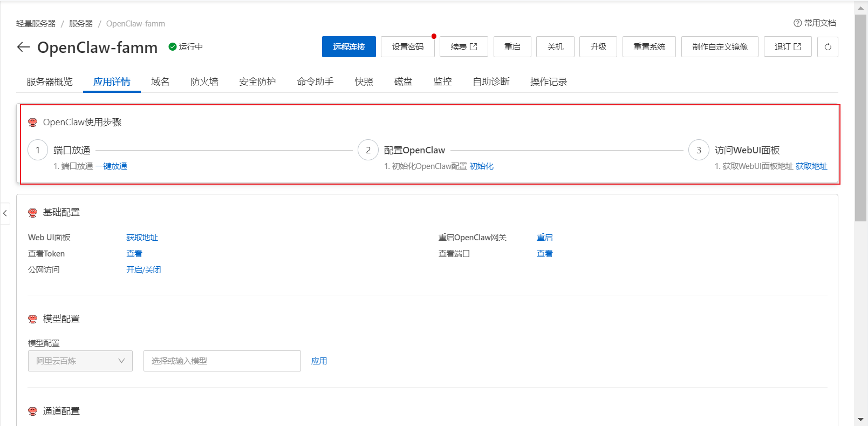Open the 自助诊断 tab
Image resolution: width=868 pixels, height=426 pixels.
point(491,82)
